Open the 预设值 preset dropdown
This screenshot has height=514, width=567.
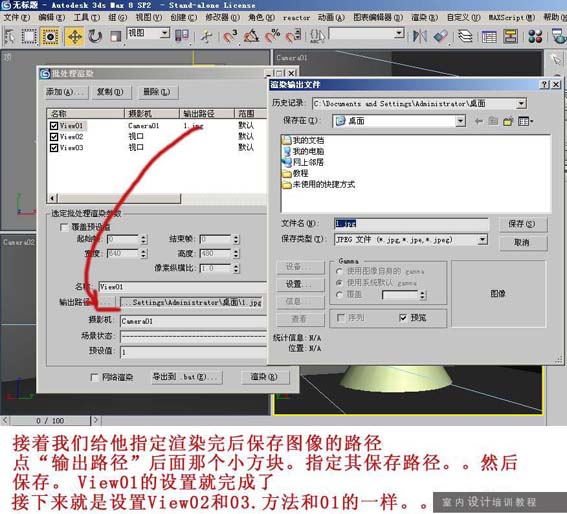click(193, 352)
